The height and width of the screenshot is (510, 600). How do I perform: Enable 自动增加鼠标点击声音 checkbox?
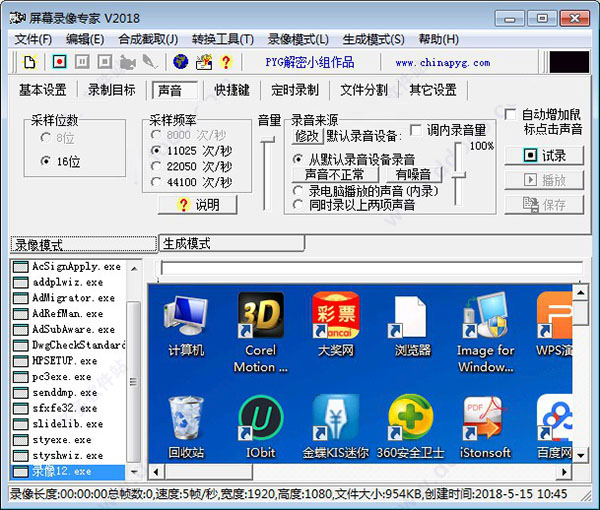pos(510,114)
